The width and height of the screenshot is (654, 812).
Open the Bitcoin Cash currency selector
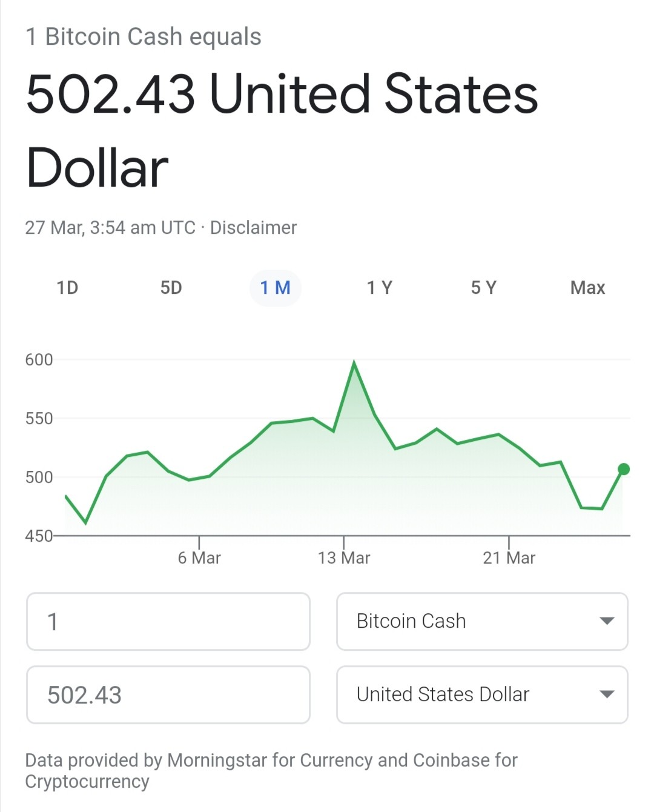tap(482, 621)
